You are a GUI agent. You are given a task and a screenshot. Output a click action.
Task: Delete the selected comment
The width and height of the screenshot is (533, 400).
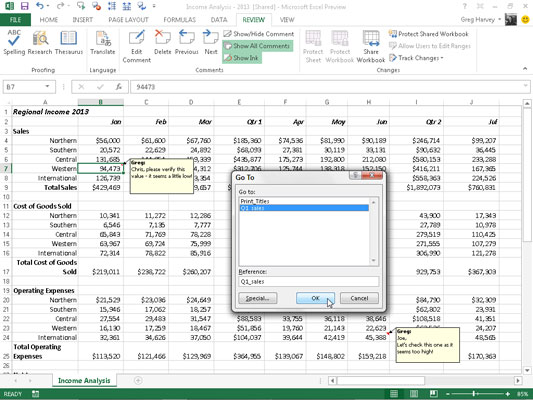tap(162, 42)
